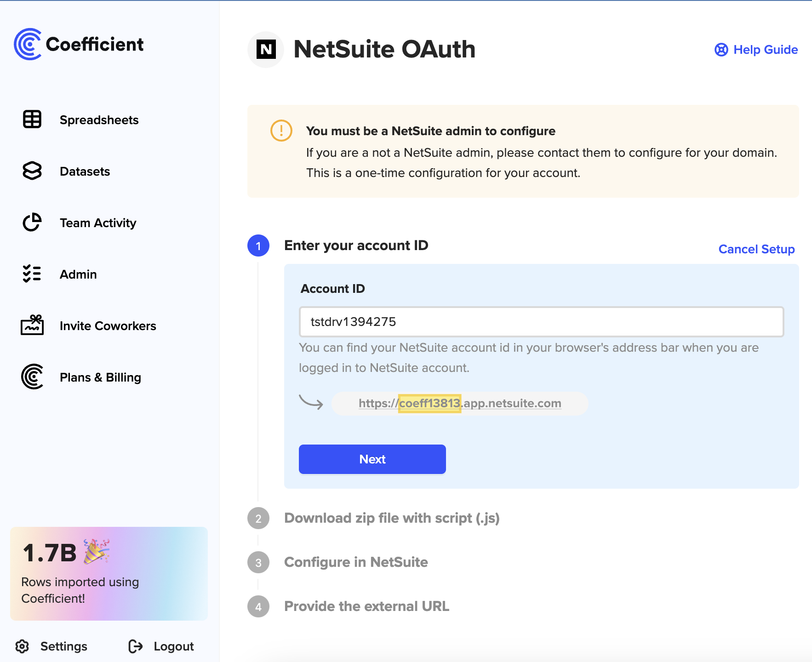Click the NetSuite OAuth page title
This screenshot has width=812, height=662.
(384, 49)
